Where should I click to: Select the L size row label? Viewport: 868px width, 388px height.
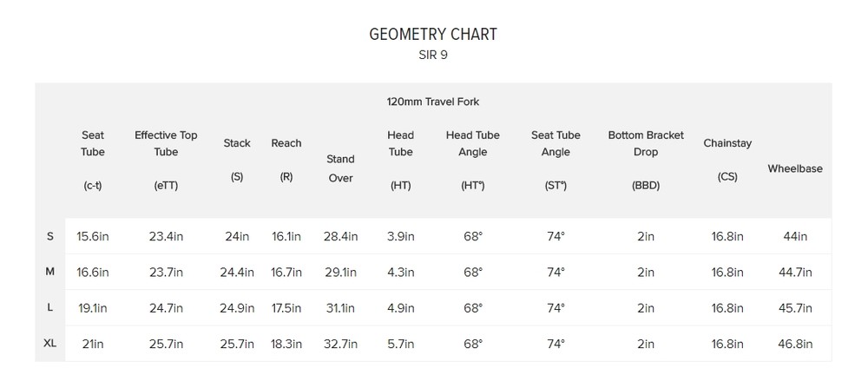[49, 308]
